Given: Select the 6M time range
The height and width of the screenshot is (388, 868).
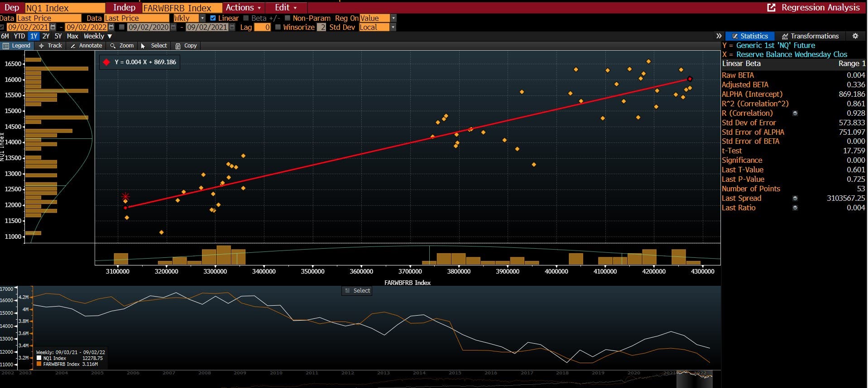Looking at the screenshot, I should coord(5,36).
